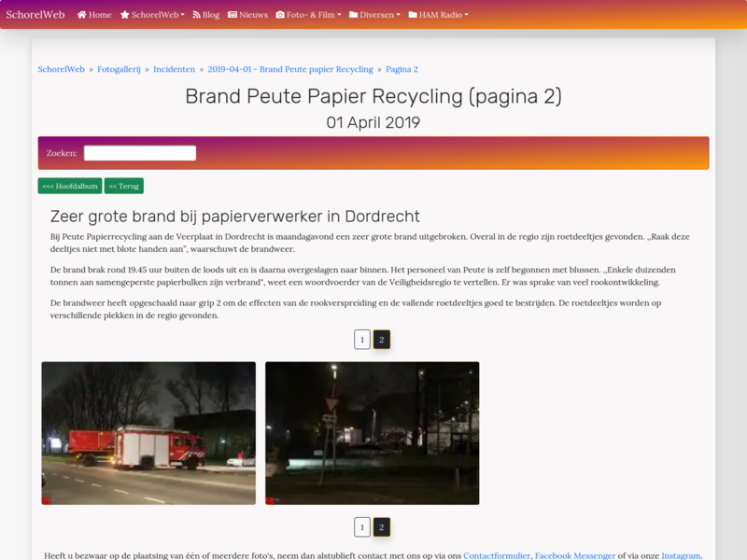Go to Fotogallerij breadcrumb link

[x=120, y=69]
